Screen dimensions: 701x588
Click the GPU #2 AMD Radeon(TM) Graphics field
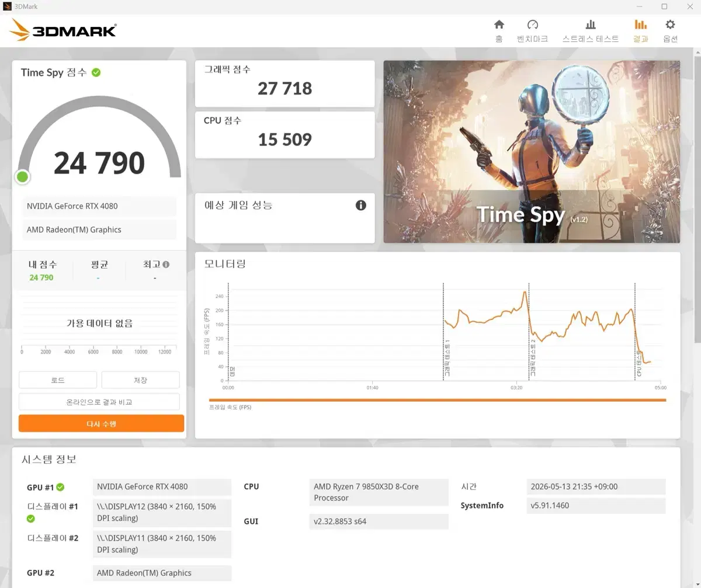click(162, 573)
